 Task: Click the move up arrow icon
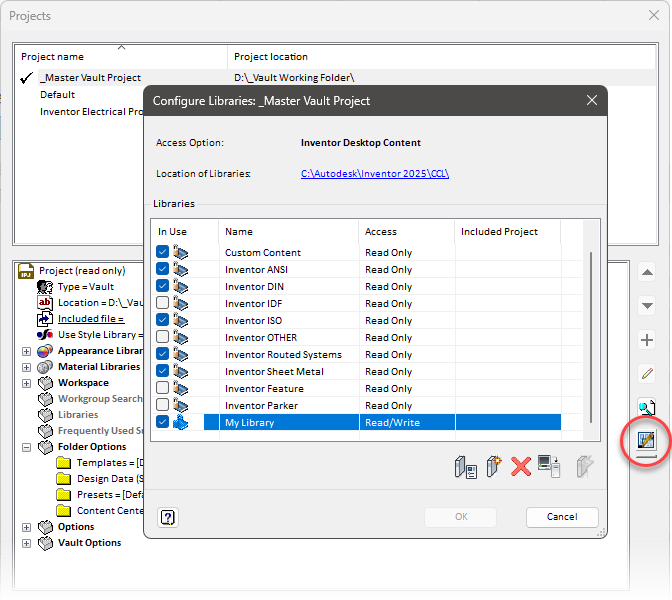647,272
